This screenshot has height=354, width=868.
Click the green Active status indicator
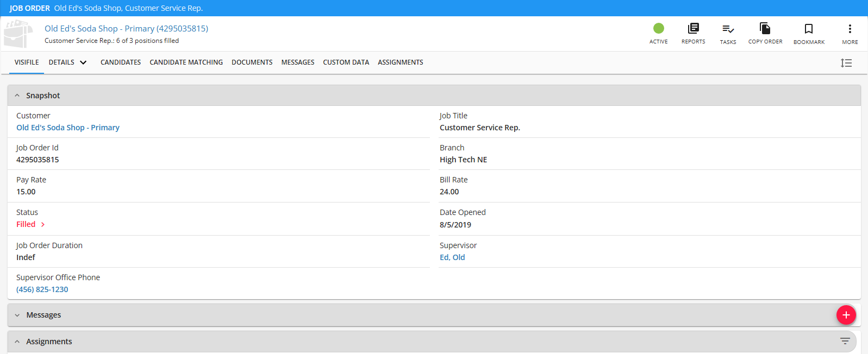tap(658, 28)
